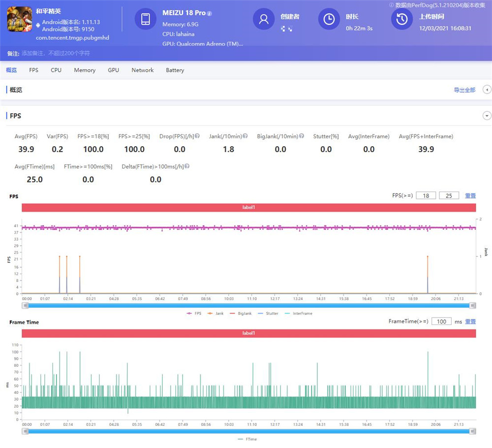The height and width of the screenshot is (448, 492).
Task: Toggle Stutter series in chart legend
Action: click(x=268, y=313)
